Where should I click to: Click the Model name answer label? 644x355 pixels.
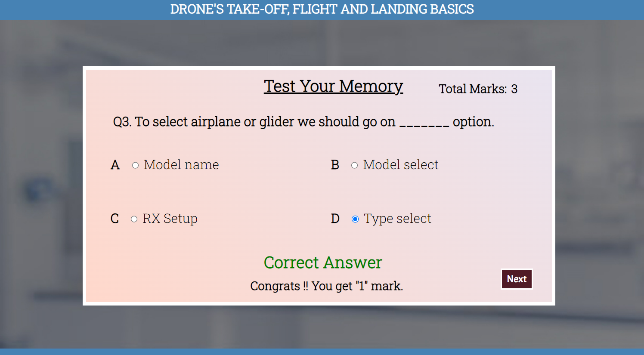coord(181,165)
